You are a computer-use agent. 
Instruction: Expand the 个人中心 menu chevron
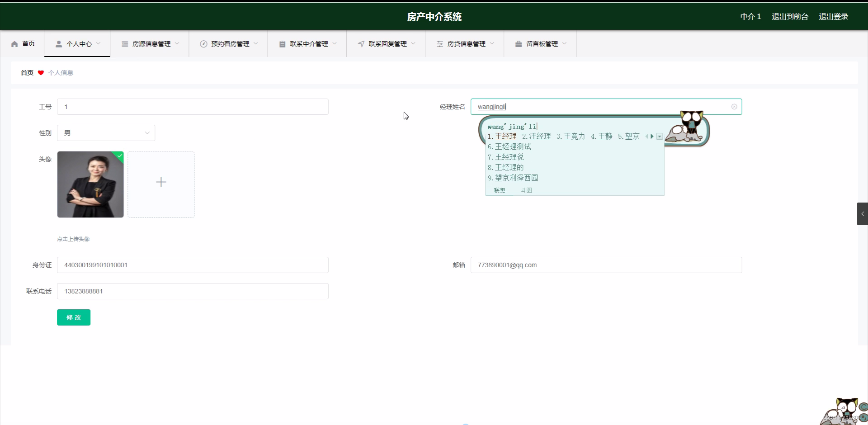pos(98,43)
